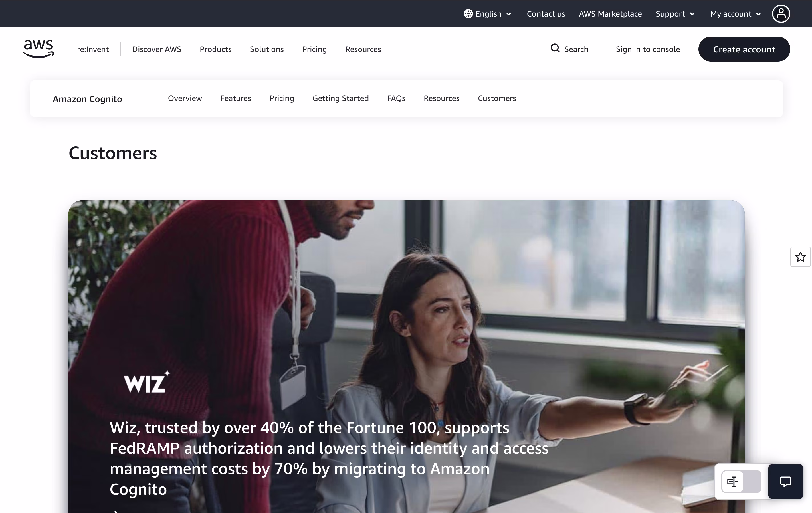Viewport: 812px width, 513px height.
Task: Open the chat bubble widget
Action: [x=785, y=481]
